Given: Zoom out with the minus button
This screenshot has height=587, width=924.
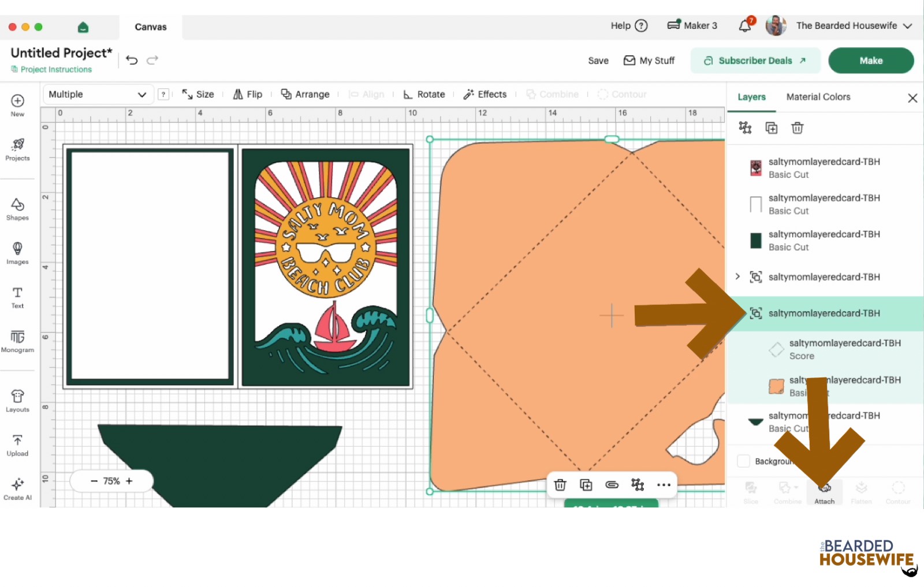Looking at the screenshot, I should 94,481.
